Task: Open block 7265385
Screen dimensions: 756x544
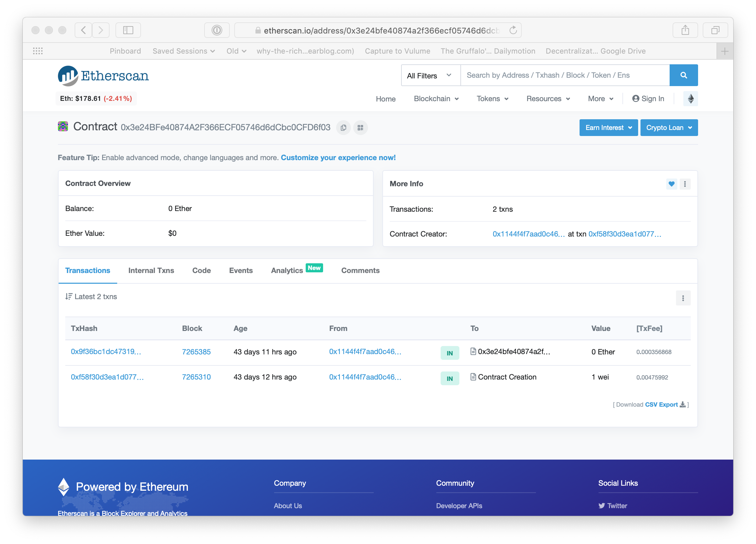Action: 196,352
